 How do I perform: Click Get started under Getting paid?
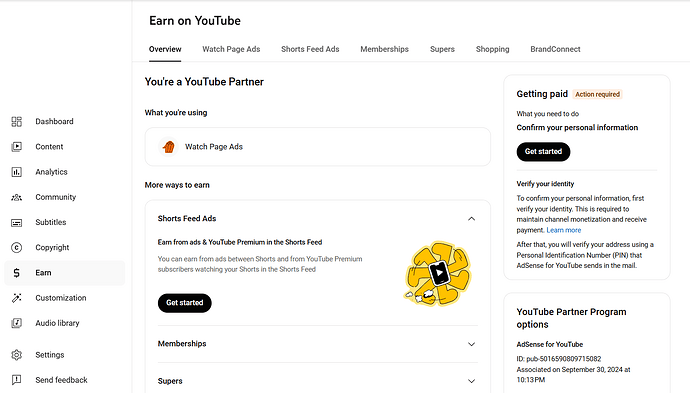[x=543, y=151]
